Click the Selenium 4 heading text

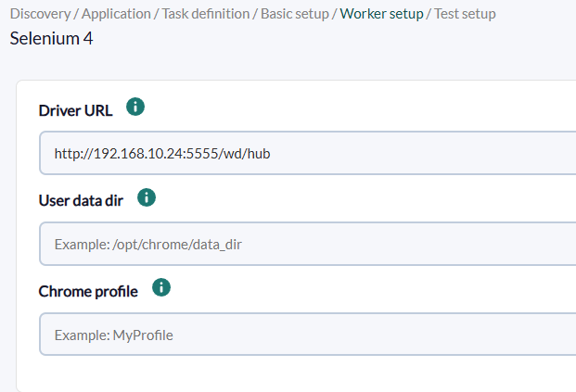click(x=51, y=39)
